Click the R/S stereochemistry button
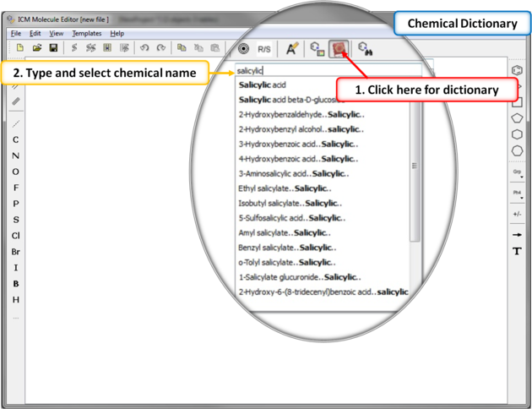 [x=264, y=50]
